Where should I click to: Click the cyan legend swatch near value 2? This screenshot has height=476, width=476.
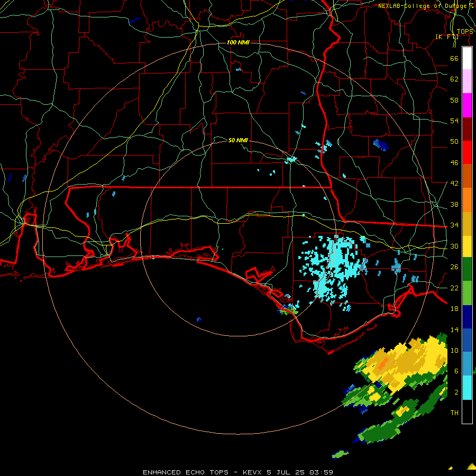[467, 388]
